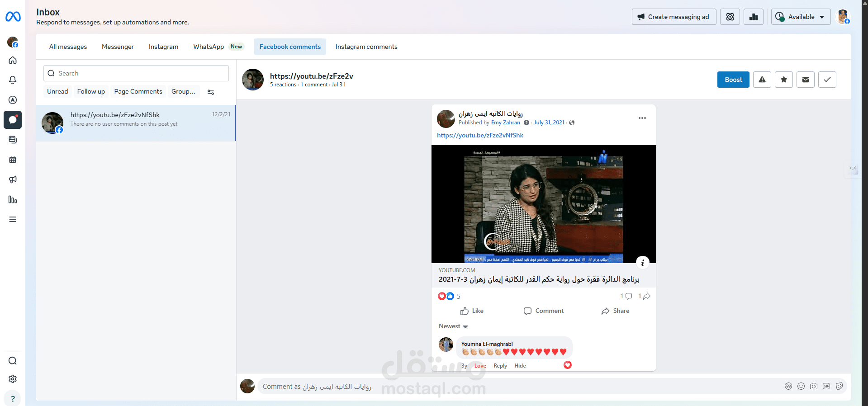Switch to Instagram tab
The image size is (868, 406).
pyautogui.click(x=163, y=47)
